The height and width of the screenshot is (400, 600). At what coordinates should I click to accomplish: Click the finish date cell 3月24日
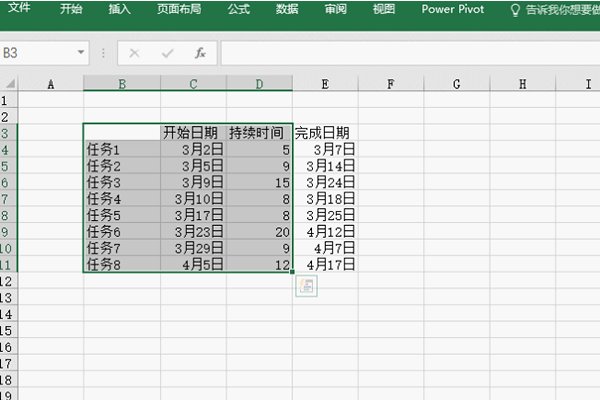[325, 182]
